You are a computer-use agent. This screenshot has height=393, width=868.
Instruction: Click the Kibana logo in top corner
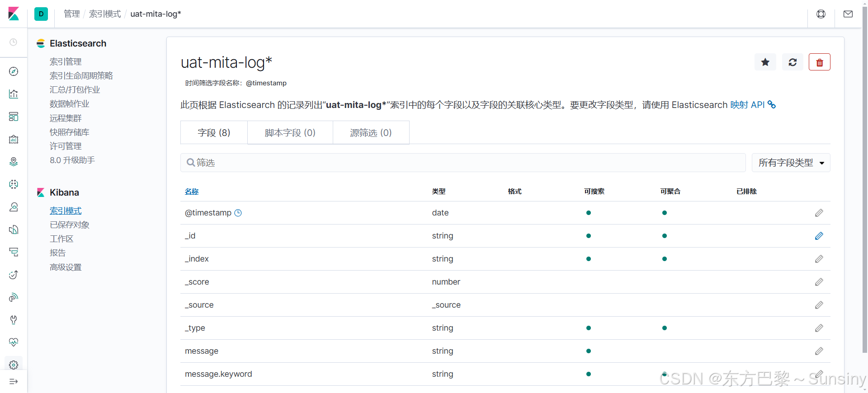point(14,14)
